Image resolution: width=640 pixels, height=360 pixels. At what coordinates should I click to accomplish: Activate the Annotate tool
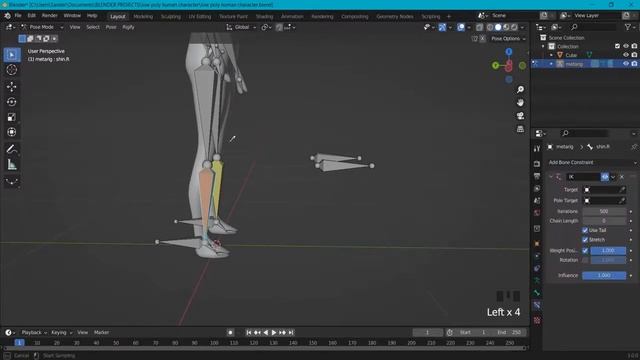tap(12, 149)
